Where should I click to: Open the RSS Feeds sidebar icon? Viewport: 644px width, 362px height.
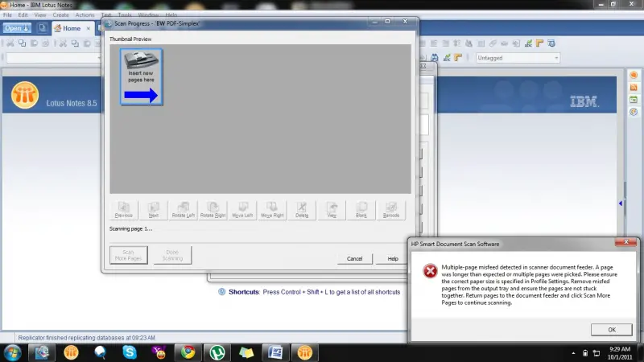pos(634,87)
